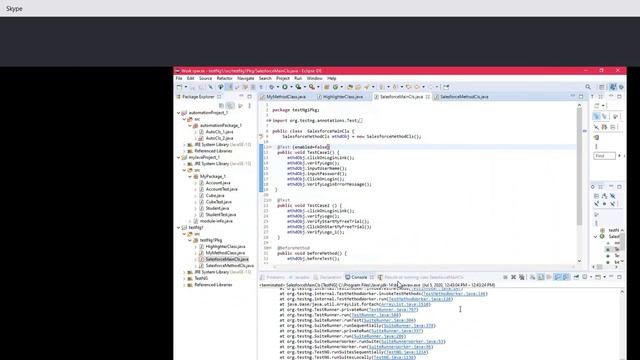
Task: Select SalesforceMainCls.java in Package Explorer
Action: point(227,259)
